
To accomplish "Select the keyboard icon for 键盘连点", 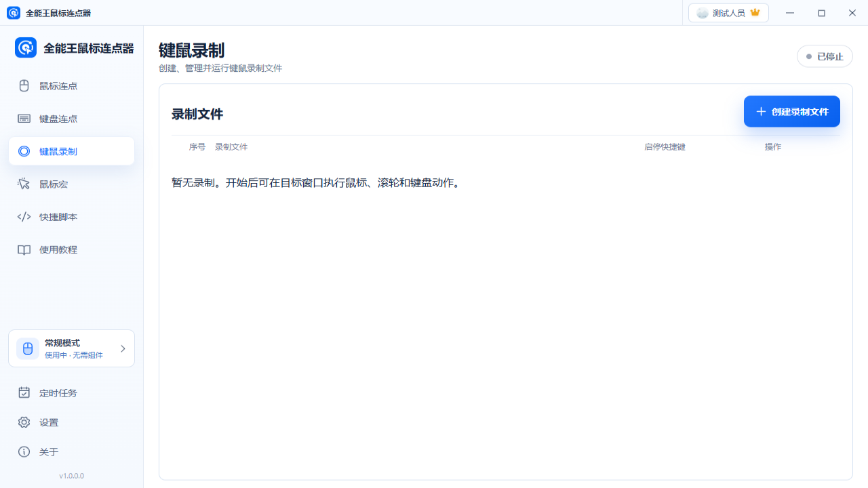I will (24, 119).
